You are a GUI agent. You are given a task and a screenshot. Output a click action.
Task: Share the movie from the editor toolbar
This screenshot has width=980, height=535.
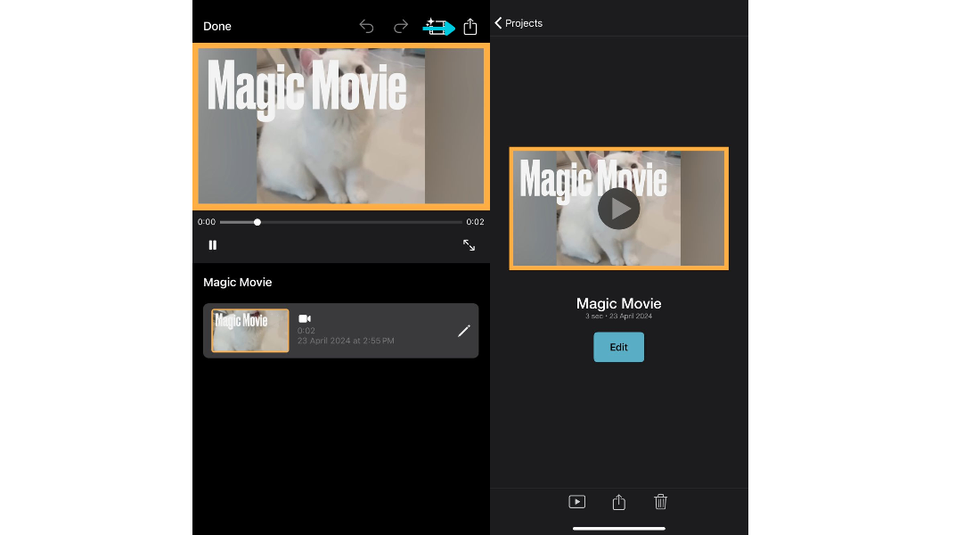[470, 26]
